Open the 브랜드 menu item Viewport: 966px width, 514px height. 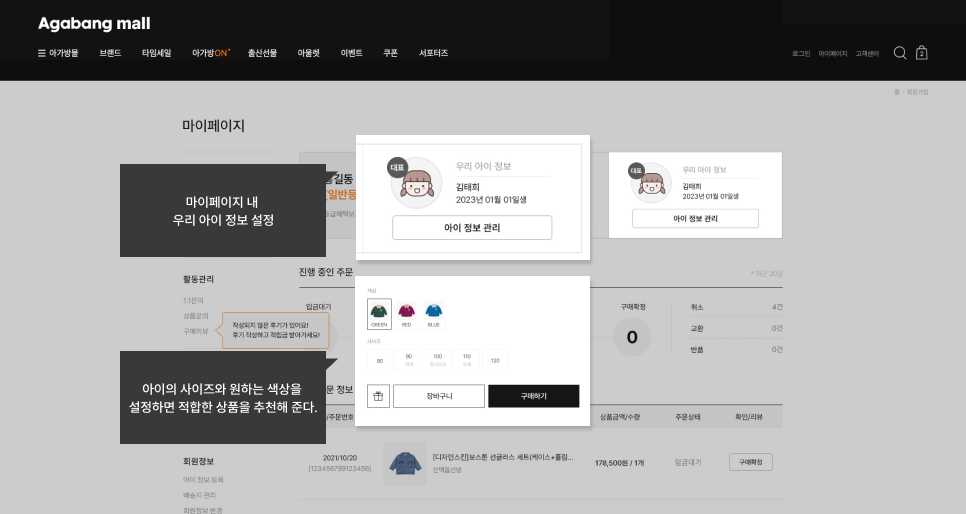pos(110,53)
